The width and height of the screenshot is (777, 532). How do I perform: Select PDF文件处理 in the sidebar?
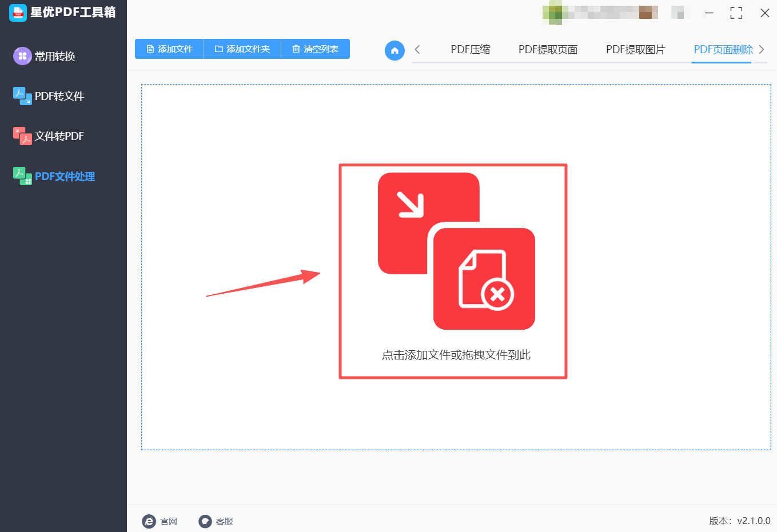(x=54, y=176)
